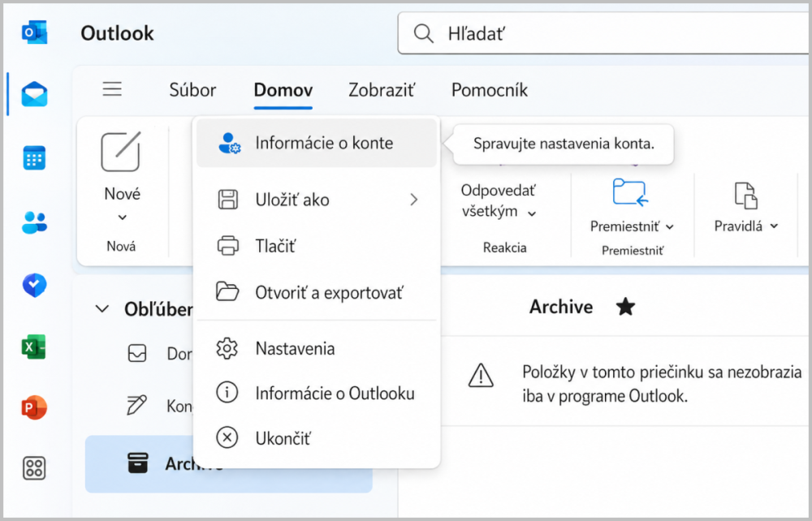Click the warning triangle icon
This screenshot has height=521, width=812.
481,375
